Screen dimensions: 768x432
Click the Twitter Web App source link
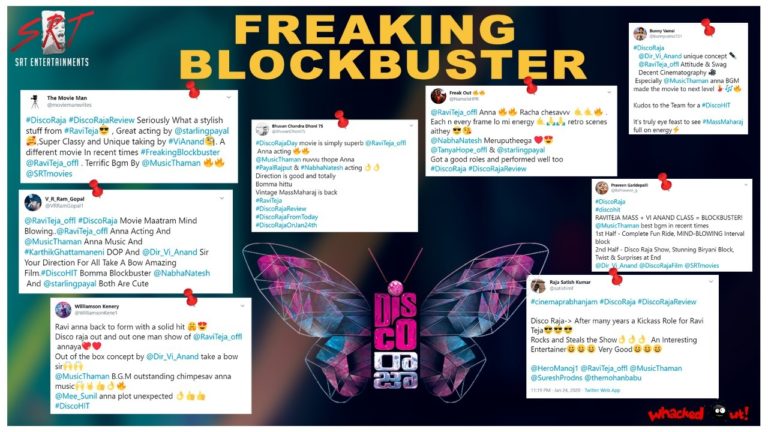coord(602,390)
